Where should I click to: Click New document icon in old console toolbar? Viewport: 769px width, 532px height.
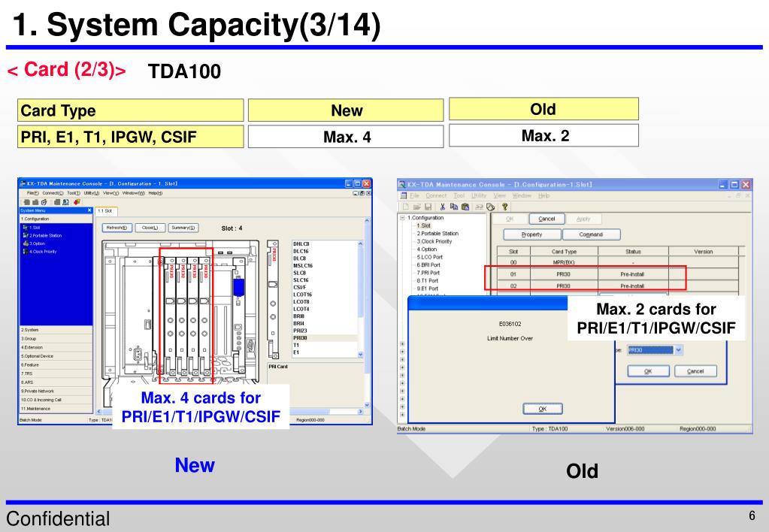406,207
